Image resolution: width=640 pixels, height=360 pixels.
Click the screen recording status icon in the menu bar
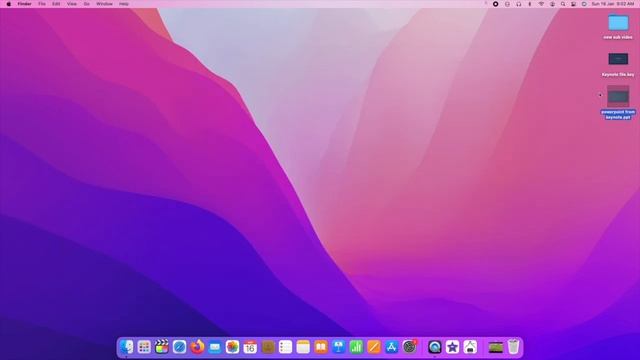496,4
